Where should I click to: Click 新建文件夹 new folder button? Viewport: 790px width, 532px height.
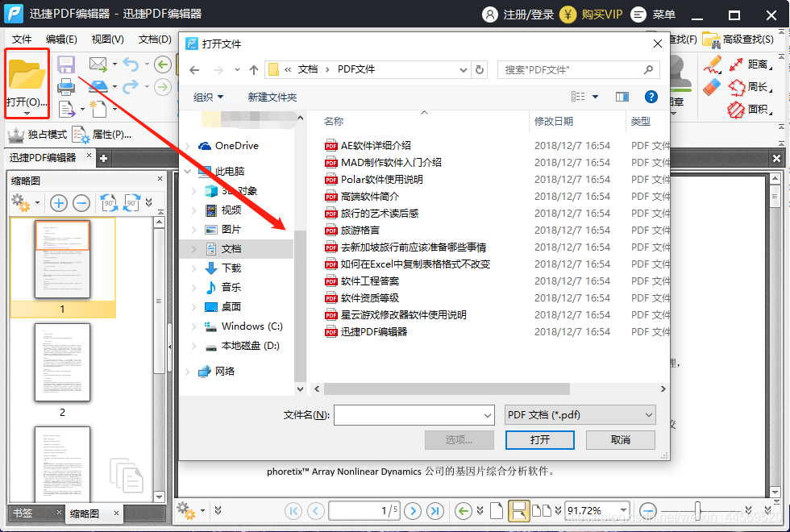click(x=272, y=98)
